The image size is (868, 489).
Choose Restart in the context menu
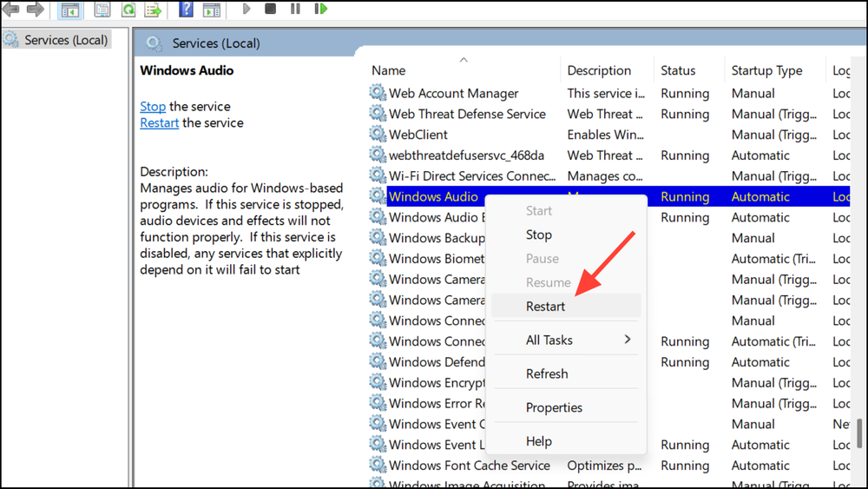pos(566,307)
